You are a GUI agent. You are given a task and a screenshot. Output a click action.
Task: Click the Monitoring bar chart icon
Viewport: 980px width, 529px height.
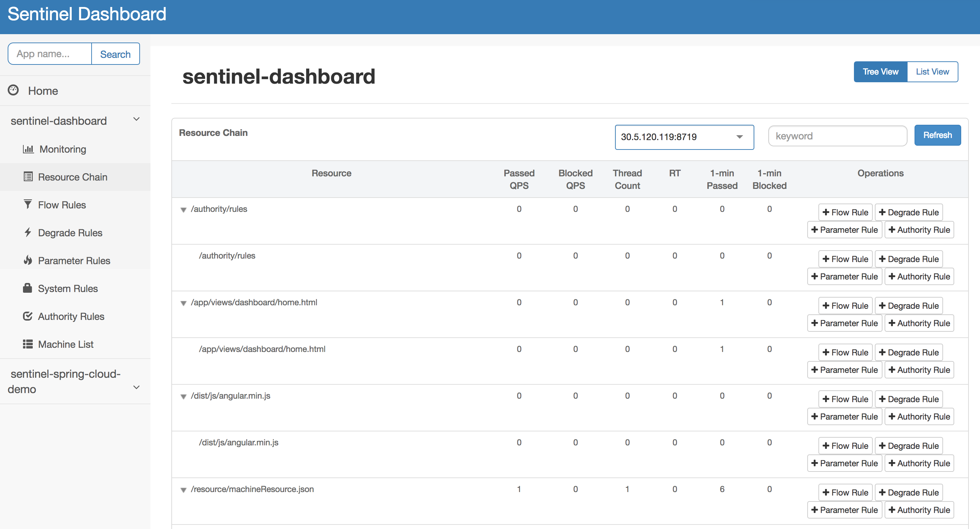pyautogui.click(x=28, y=149)
